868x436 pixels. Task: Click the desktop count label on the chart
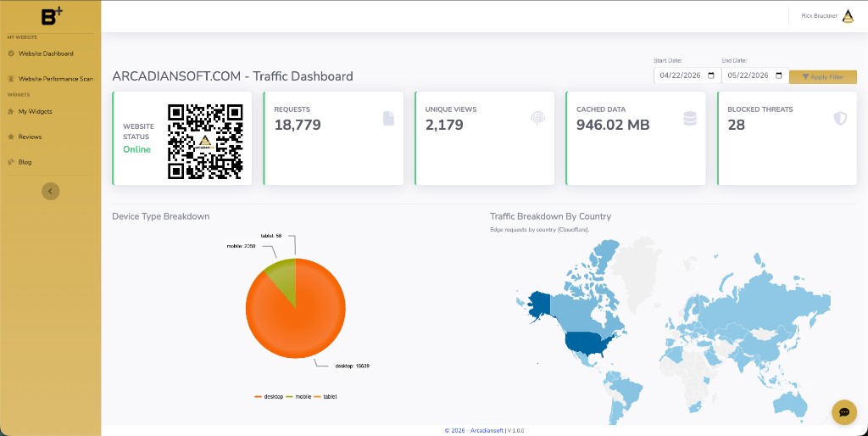click(352, 366)
